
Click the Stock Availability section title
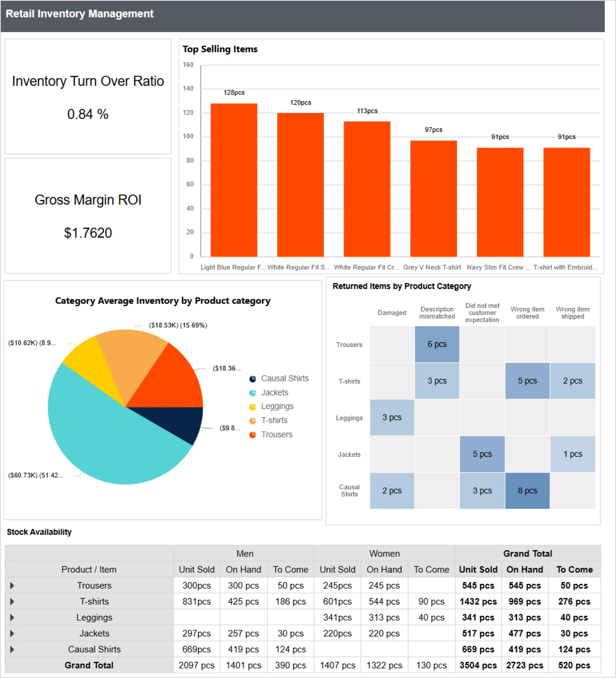(39, 532)
